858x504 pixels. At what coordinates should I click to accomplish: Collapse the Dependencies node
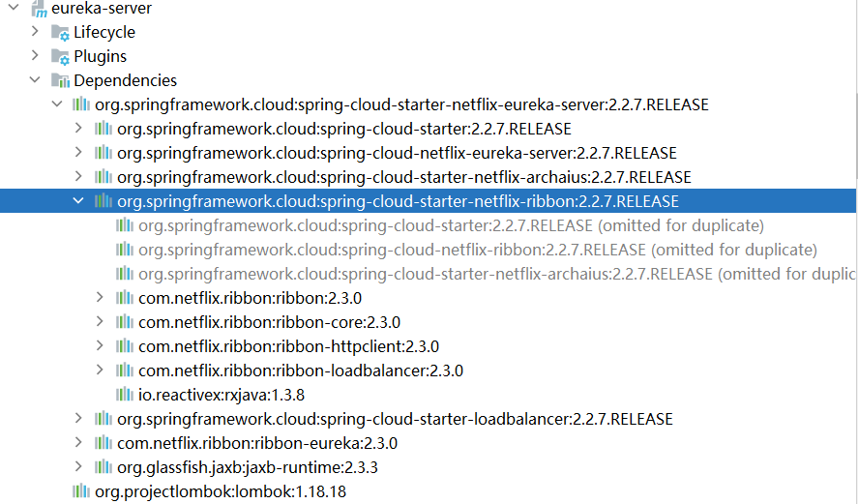[35, 80]
